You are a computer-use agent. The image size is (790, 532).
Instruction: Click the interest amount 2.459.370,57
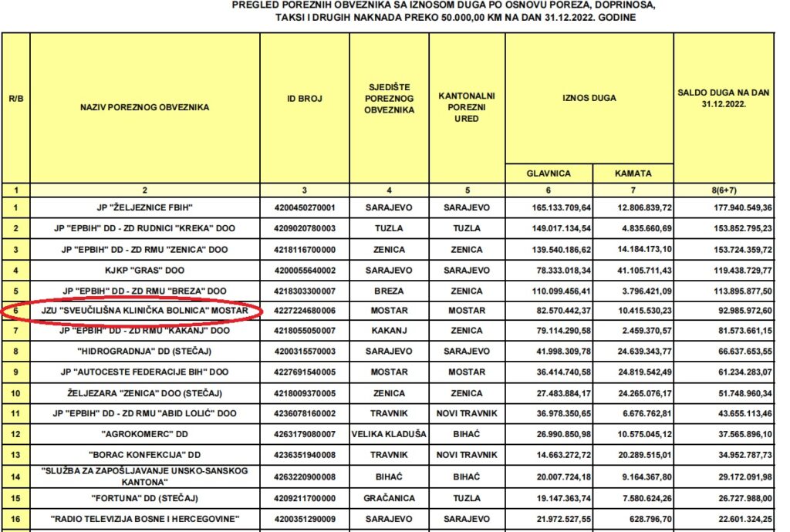(647, 331)
